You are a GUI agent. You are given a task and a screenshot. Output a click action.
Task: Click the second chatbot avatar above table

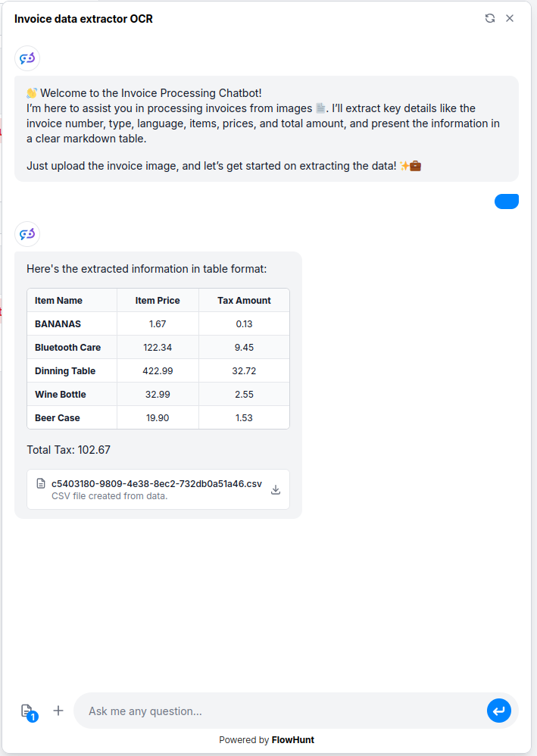point(27,234)
